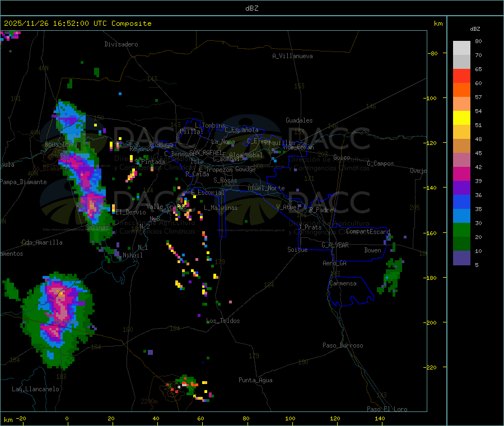
Task: Click the El_Desvio place label
Action: (130, 212)
